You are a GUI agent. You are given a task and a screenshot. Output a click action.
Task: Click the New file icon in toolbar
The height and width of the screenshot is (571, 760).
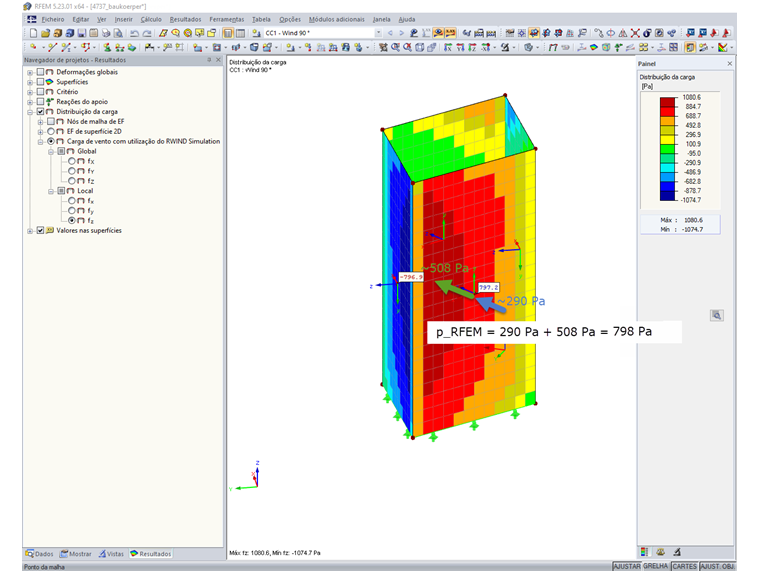point(33,33)
